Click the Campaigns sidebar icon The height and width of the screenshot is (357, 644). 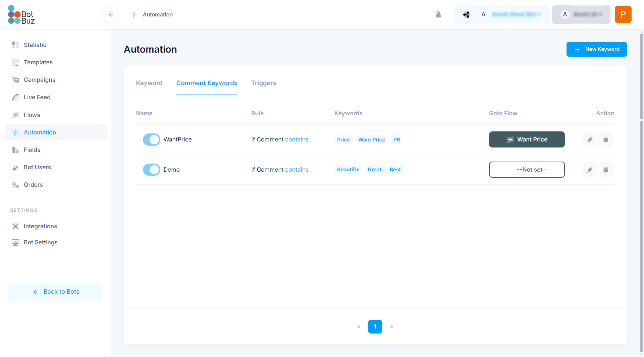coord(15,80)
